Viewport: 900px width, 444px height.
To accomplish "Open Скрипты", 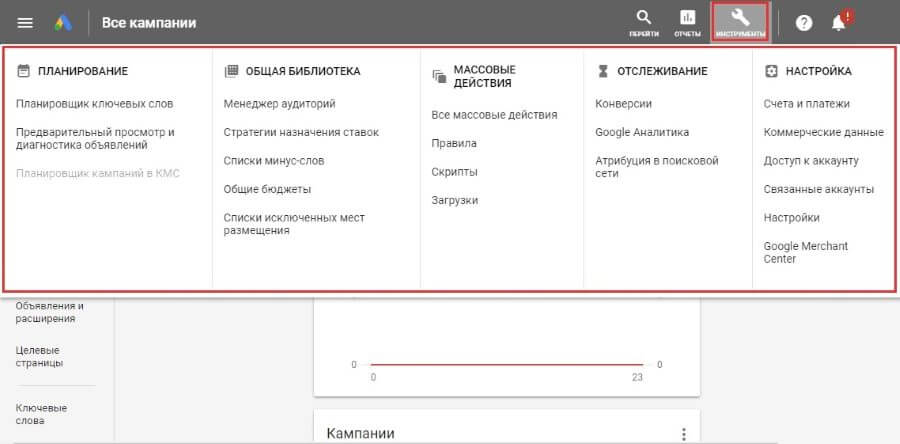I will coord(455,172).
